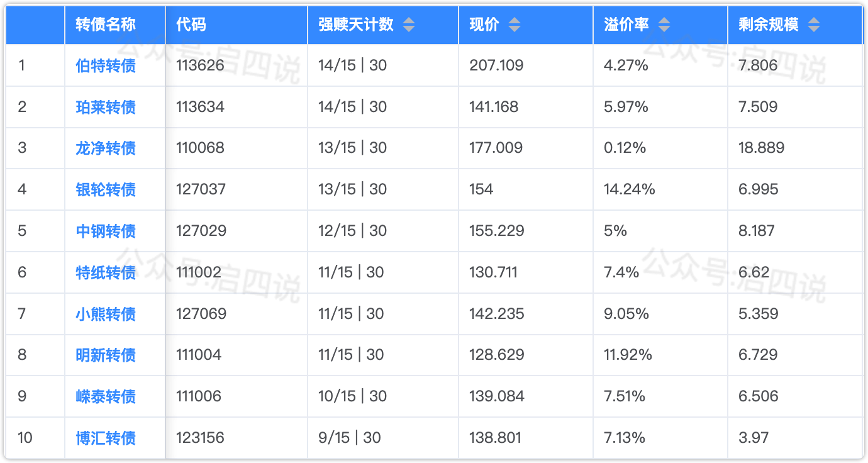Click the 代码 column header

tap(191, 25)
